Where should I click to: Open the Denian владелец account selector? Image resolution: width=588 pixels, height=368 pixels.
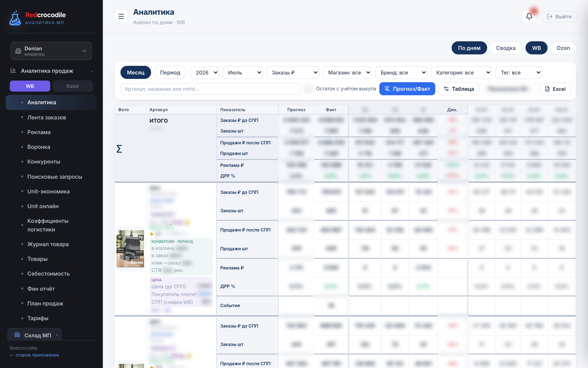[51, 51]
